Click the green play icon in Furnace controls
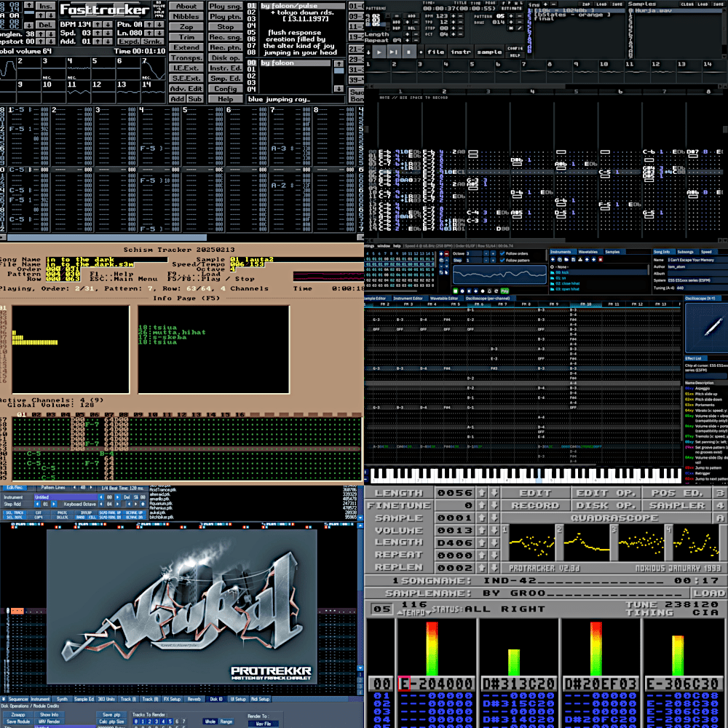 click(455, 290)
